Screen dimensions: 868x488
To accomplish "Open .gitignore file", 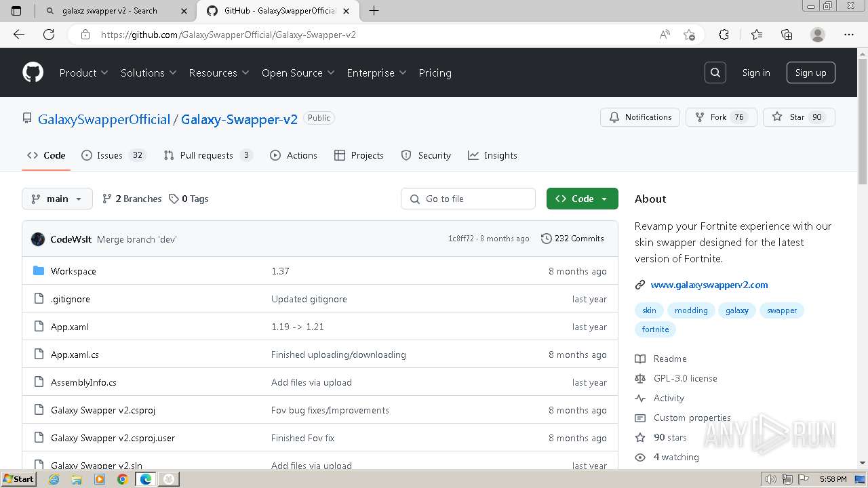I will (71, 299).
